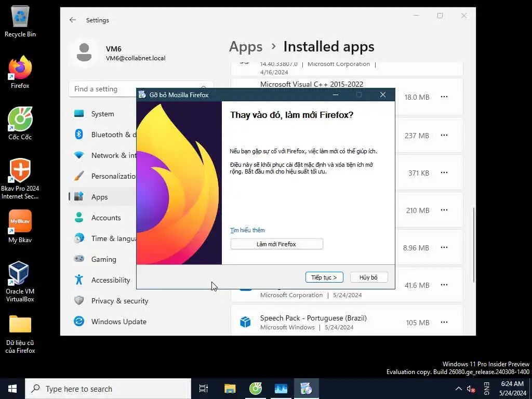Click the VM6 user profile avatar
Image resolution: width=532 pixels, height=399 pixels.
[x=84, y=52]
